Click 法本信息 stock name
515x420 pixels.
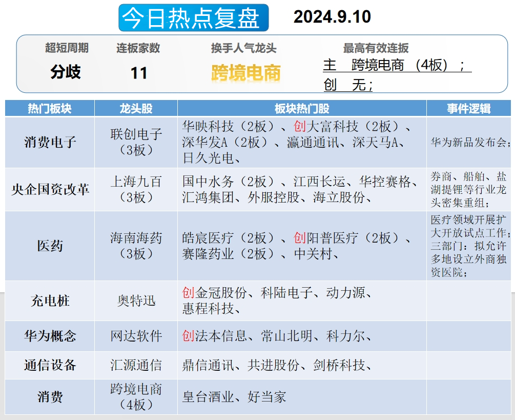[x=221, y=336]
